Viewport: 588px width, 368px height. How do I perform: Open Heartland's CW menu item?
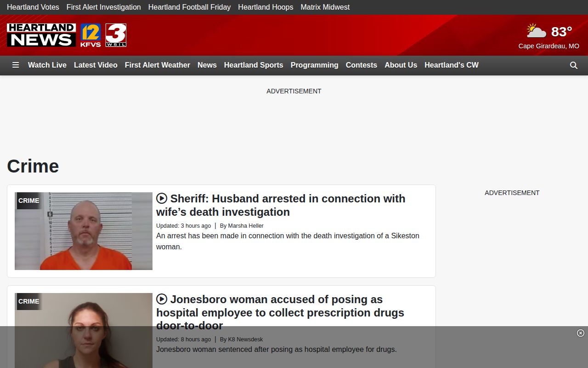pyautogui.click(x=452, y=65)
